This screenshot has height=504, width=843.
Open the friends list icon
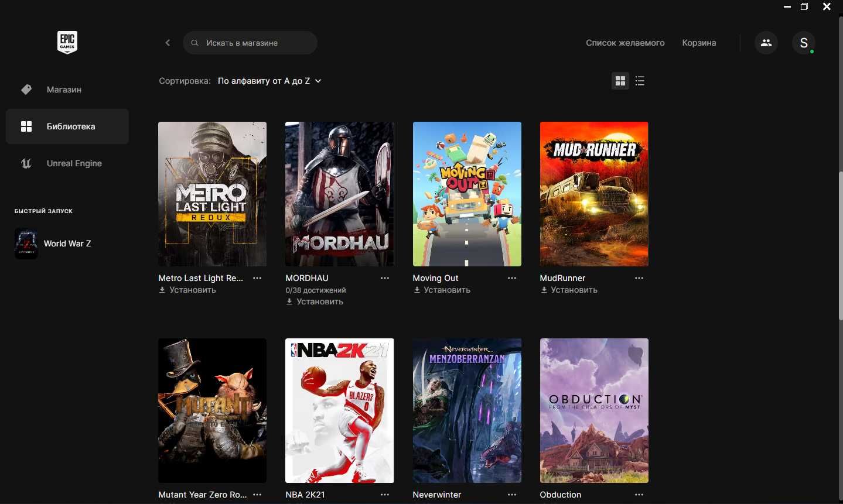click(x=766, y=43)
